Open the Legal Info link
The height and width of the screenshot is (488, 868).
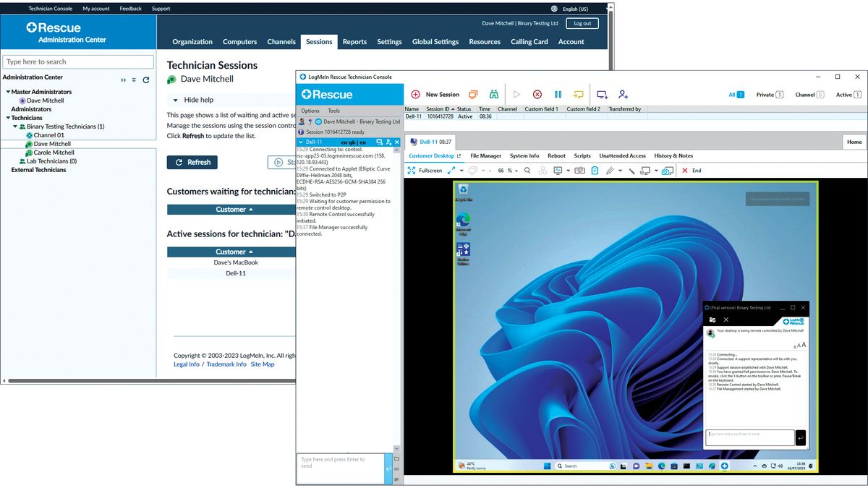coord(187,364)
